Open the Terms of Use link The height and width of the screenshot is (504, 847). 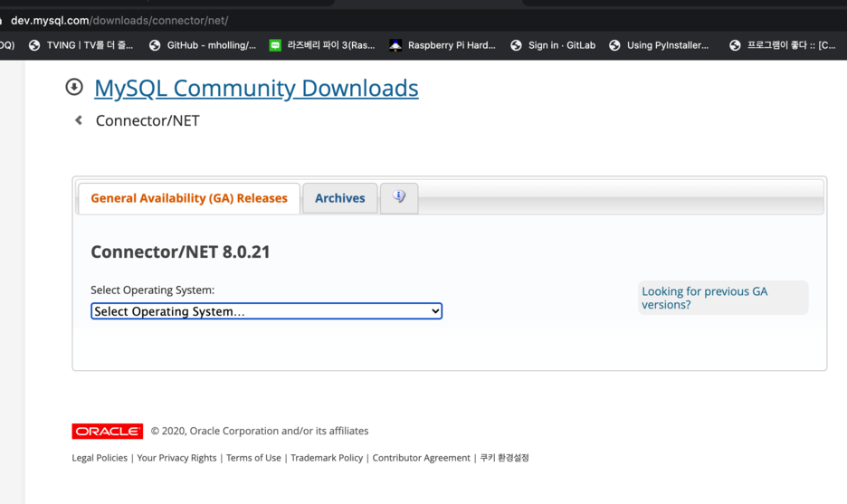(x=253, y=458)
